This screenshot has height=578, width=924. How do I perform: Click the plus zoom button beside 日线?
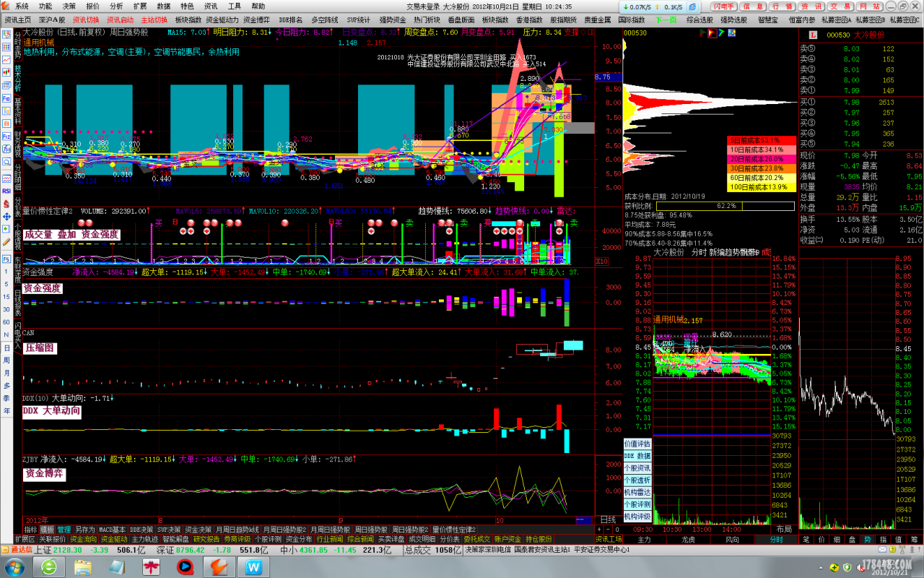point(599,530)
